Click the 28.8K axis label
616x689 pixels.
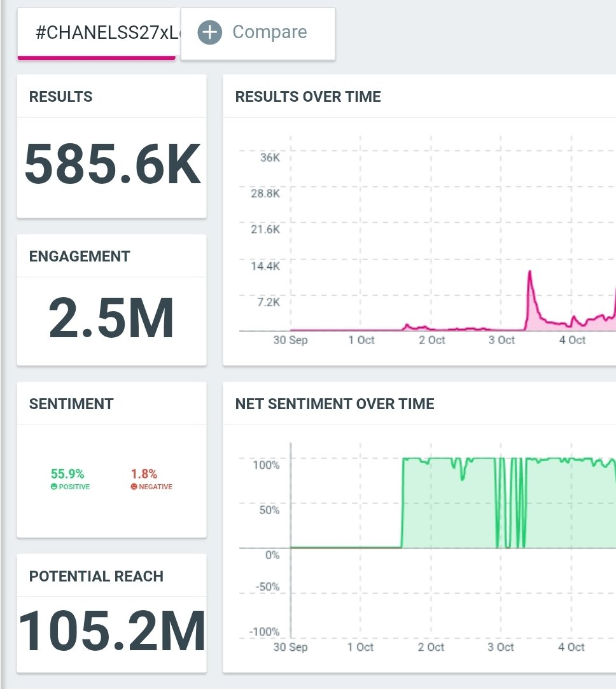pos(265,193)
